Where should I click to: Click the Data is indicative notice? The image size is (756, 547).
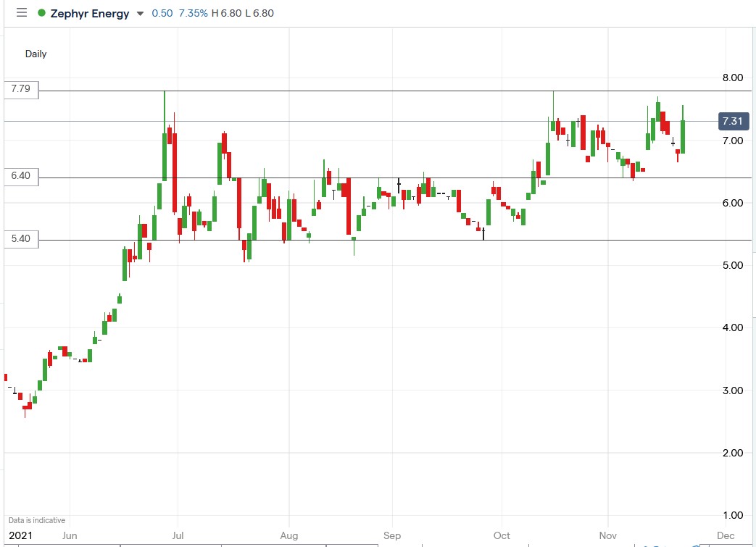37,520
